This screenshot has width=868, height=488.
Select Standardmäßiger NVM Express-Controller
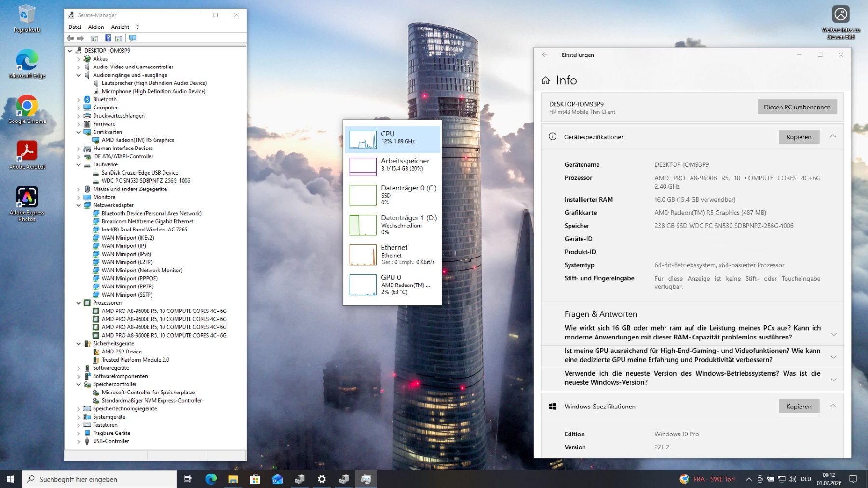151,401
